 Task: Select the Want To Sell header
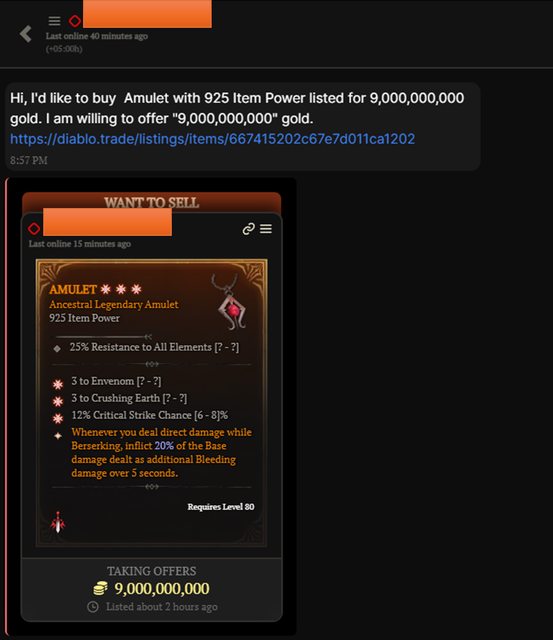point(151,202)
